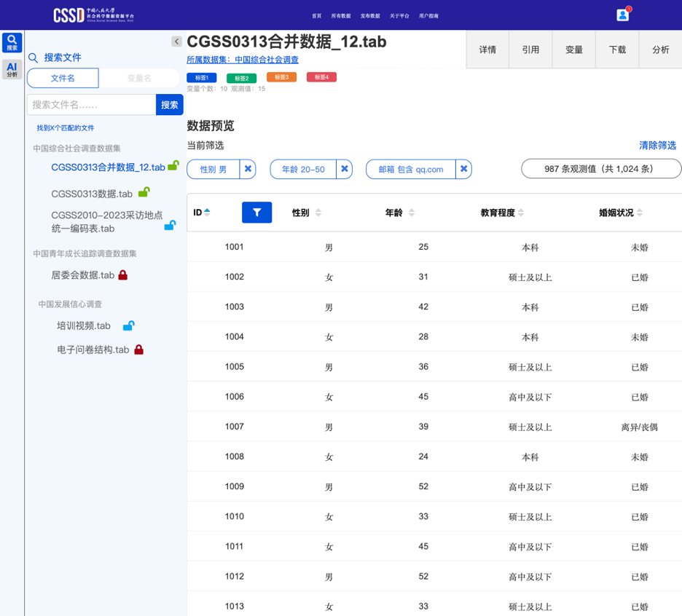Open the 变量 tab
The width and height of the screenshot is (682, 616).
[574, 50]
